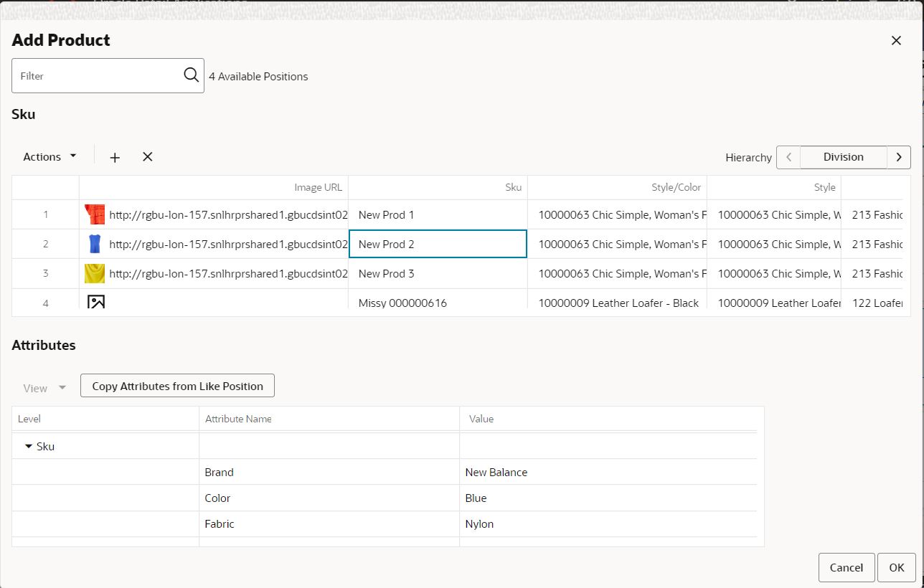Delete the selected row using the X icon
This screenshot has width=924, height=588.
click(x=147, y=156)
